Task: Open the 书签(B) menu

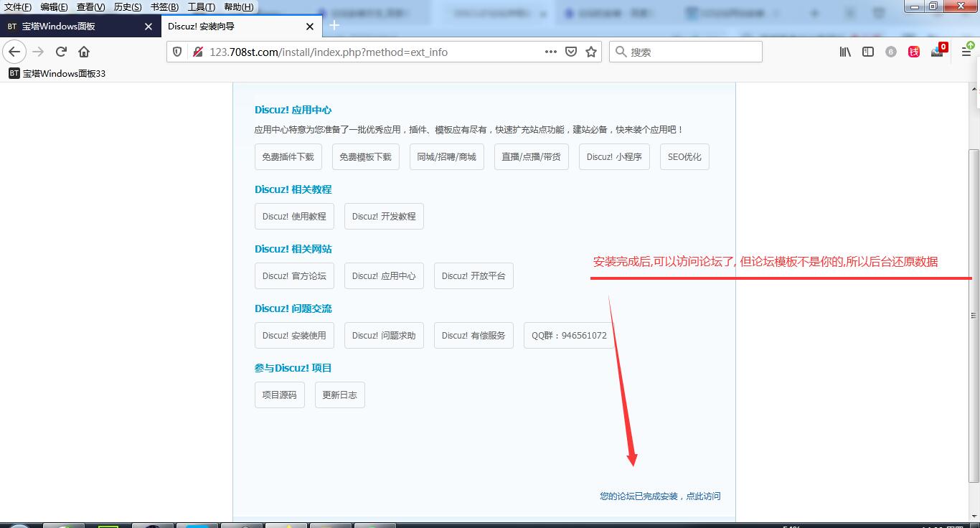Action: click(164, 7)
